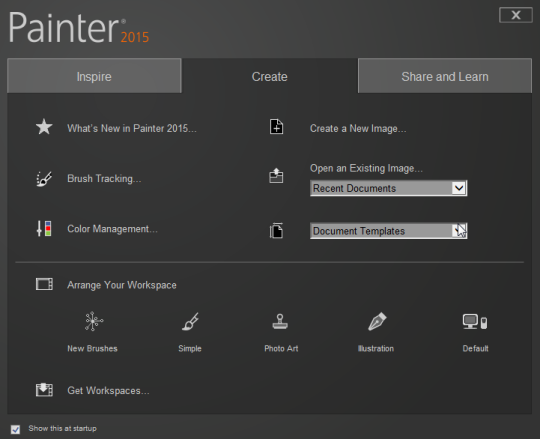Viewport: 540px width, 439px height.
Task: Click the Arrange Your Workspace icon
Action: coord(44,284)
